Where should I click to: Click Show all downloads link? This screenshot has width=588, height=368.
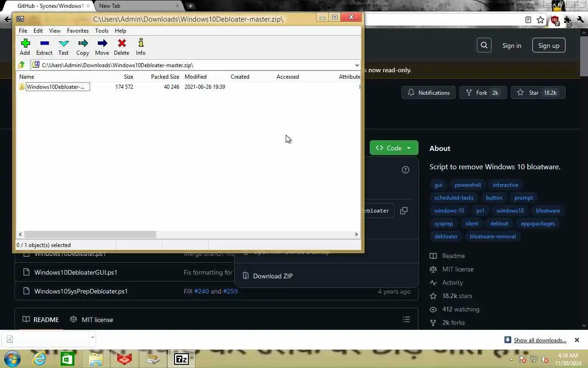click(x=540, y=340)
